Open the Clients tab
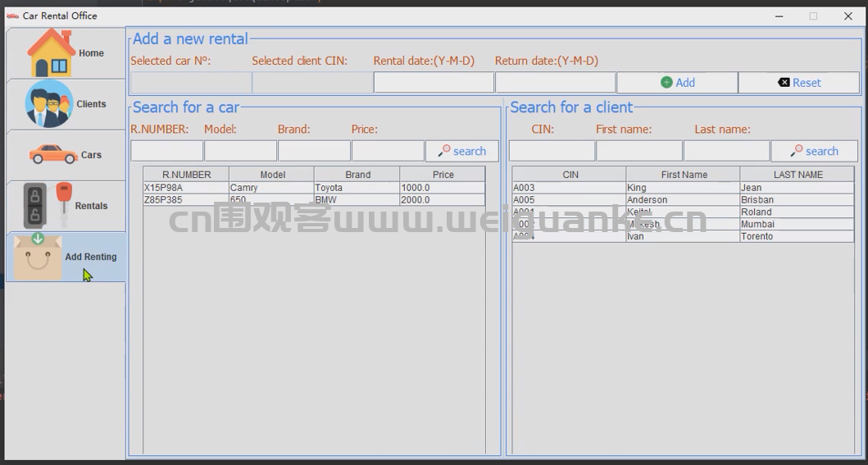This screenshot has width=868, height=465. tap(66, 104)
